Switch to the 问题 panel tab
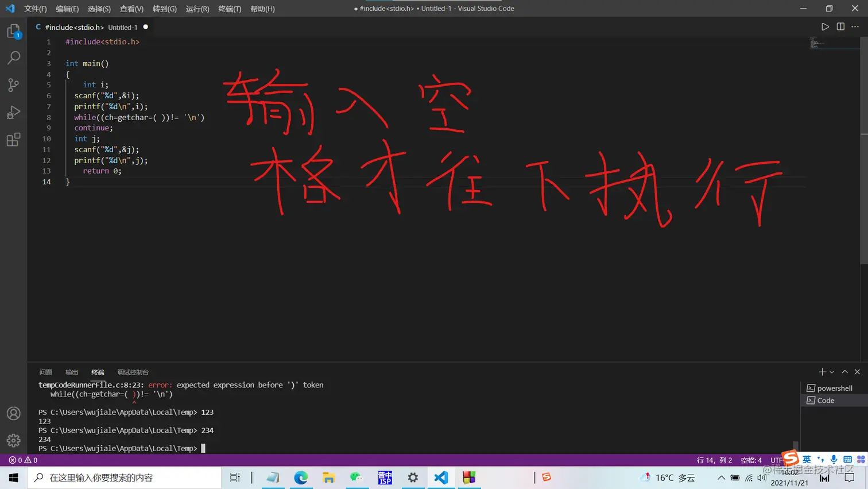This screenshot has height=489, width=868. click(46, 372)
